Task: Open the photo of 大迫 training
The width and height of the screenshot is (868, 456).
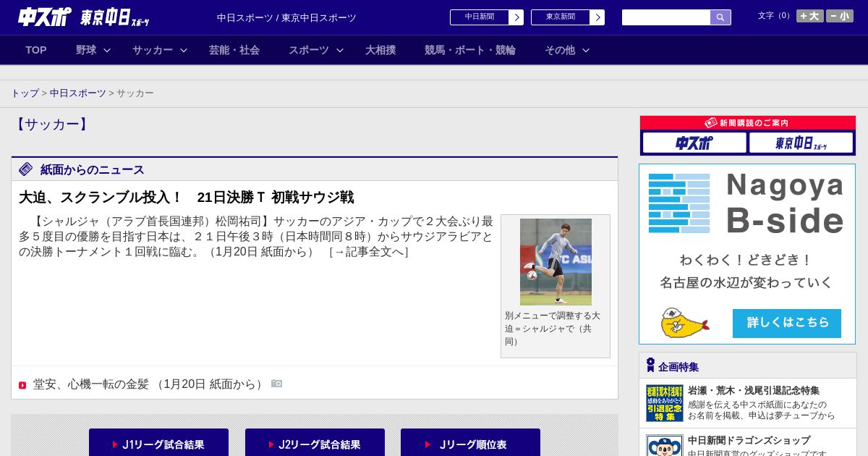Action: pyautogui.click(x=556, y=262)
